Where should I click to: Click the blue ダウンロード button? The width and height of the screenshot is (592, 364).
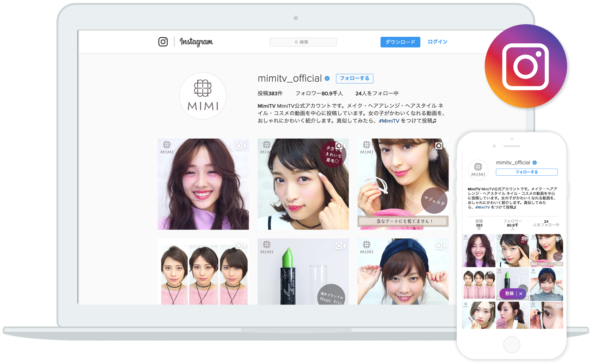point(400,42)
